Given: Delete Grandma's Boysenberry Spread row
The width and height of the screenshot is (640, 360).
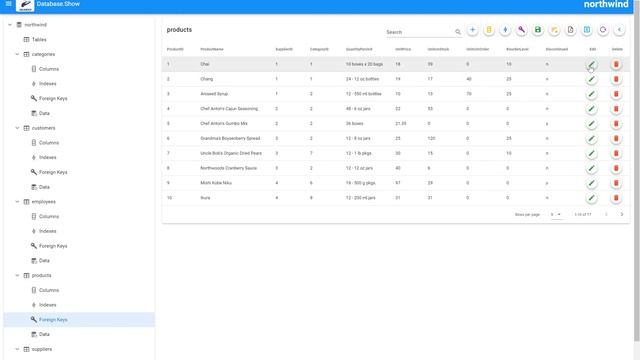Looking at the screenshot, I should 616,138.
